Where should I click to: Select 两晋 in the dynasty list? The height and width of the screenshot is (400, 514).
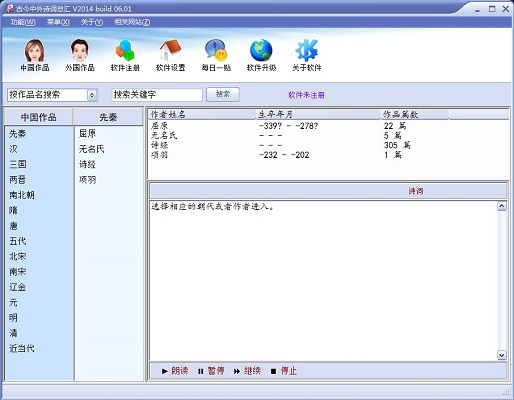[18, 180]
